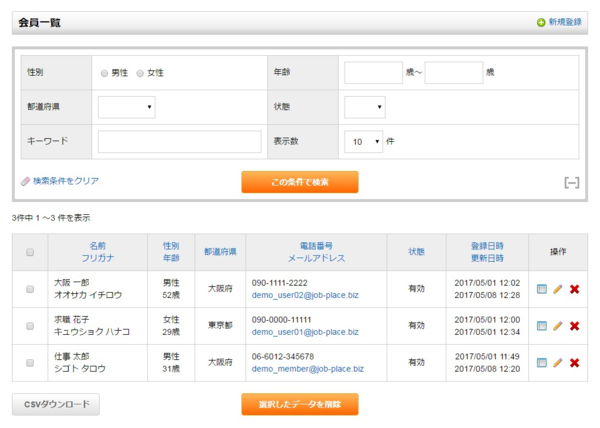Sort by フリガナ column header
This screenshot has height=428, width=600.
pos(98,258)
